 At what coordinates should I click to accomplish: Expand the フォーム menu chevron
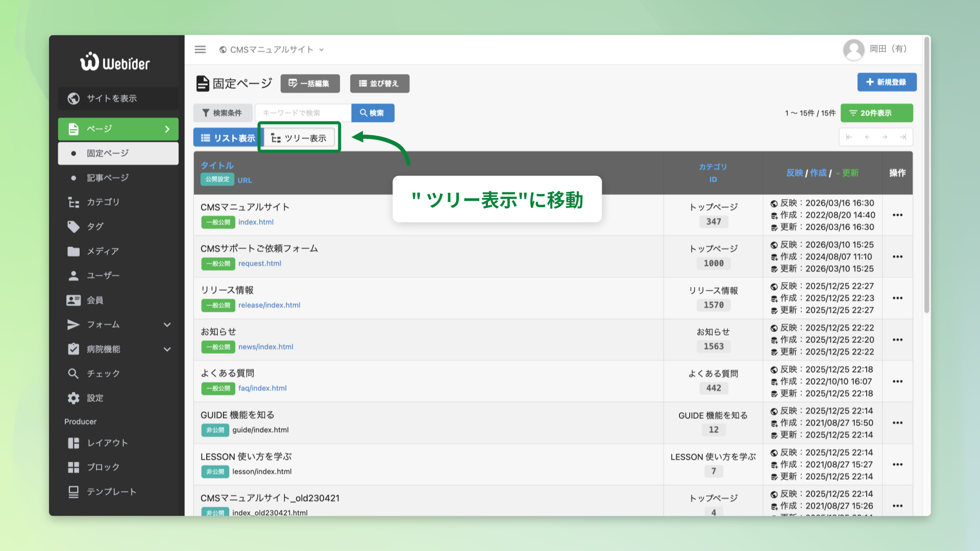167,324
